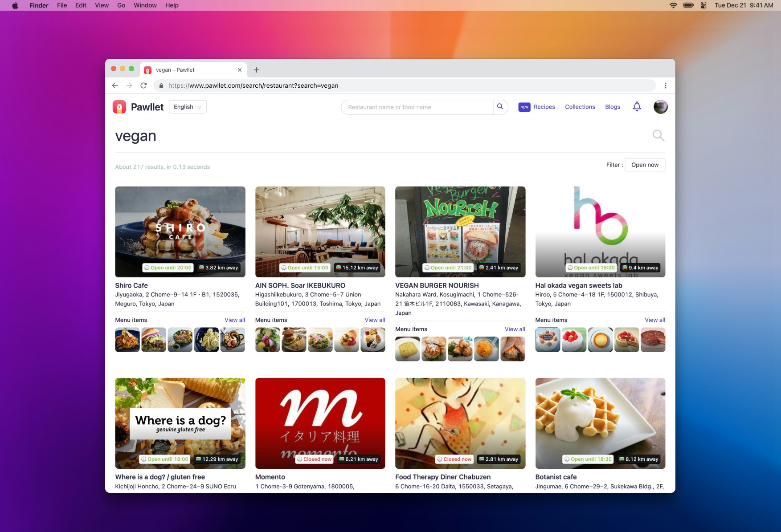This screenshot has width=781, height=532.
Task: Click the Closed now badge on Momento
Action: (315, 459)
